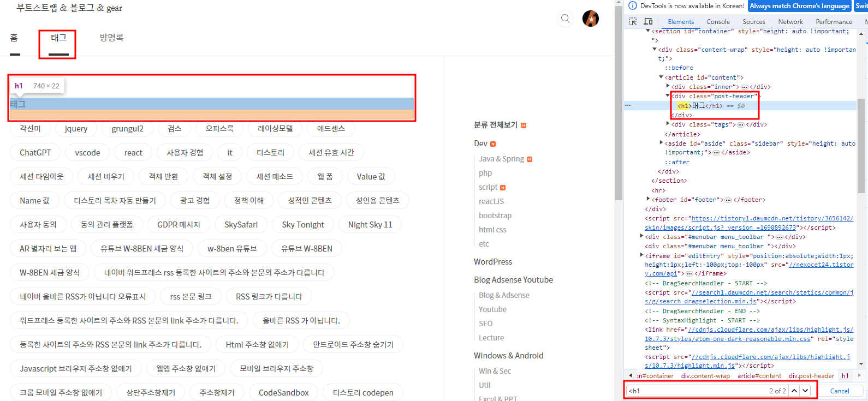This screenshot has width=868, height=401.
Task: Open the WordPress category link
Action: [x=493, y=262]
